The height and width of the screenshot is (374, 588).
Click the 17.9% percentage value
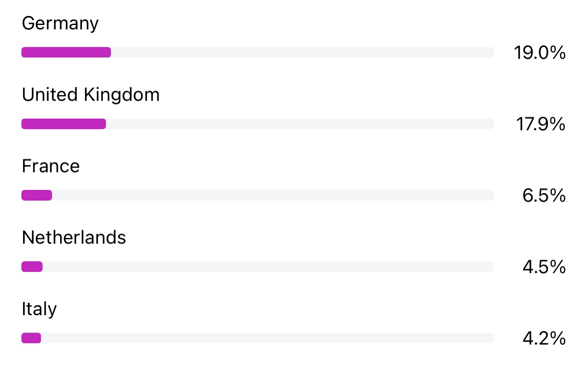tap(540, 124)
